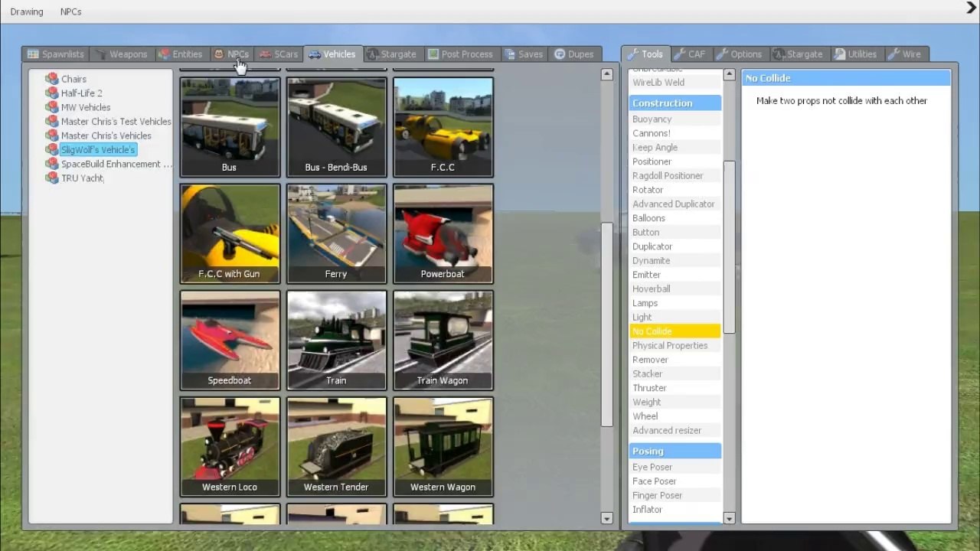The image size is (980, 551).
Task: Click the wrench icon on the Wire tab
Action: [x=893, y=54]
